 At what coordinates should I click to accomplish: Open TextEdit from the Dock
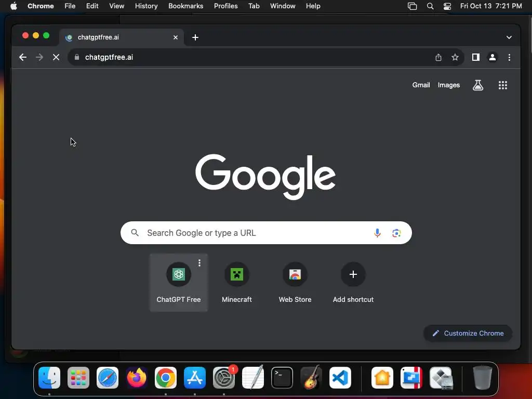point(253,378)
